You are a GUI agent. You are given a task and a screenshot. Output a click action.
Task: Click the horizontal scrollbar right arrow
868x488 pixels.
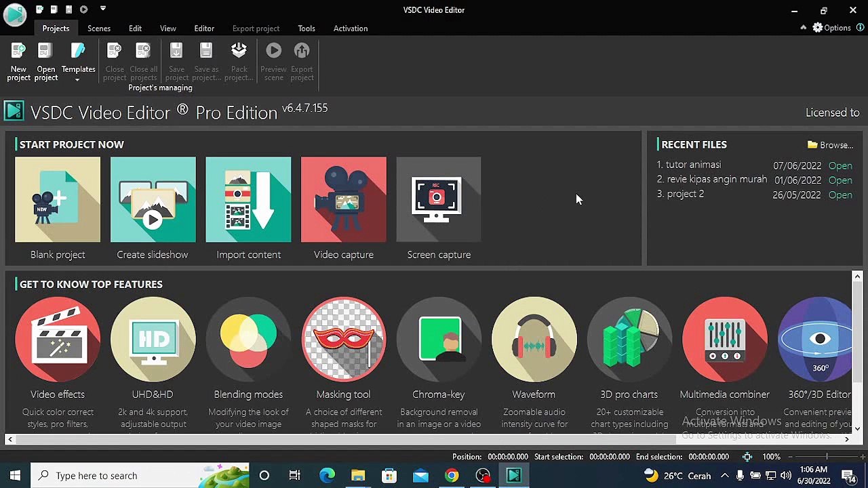[x=846, y=439]
